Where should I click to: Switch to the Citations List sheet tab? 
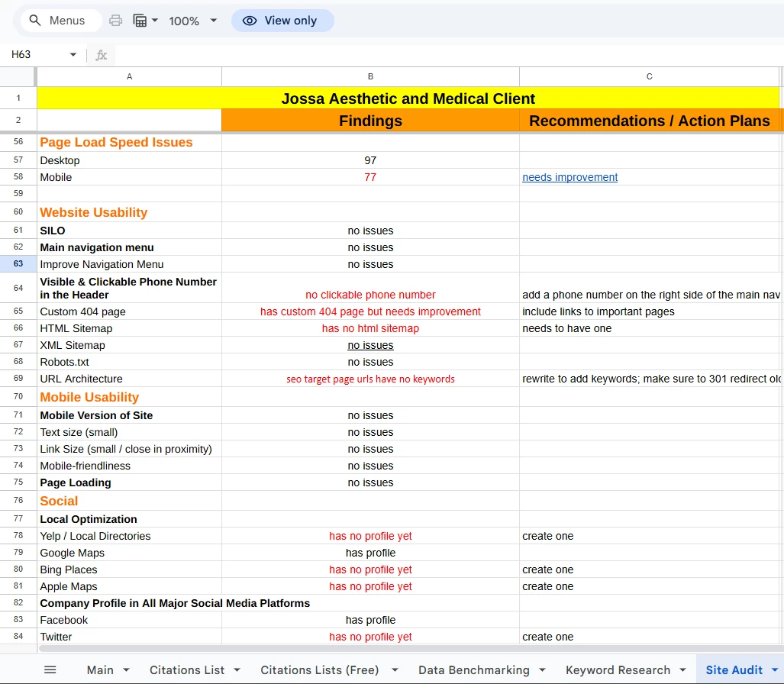click(187, 670)
